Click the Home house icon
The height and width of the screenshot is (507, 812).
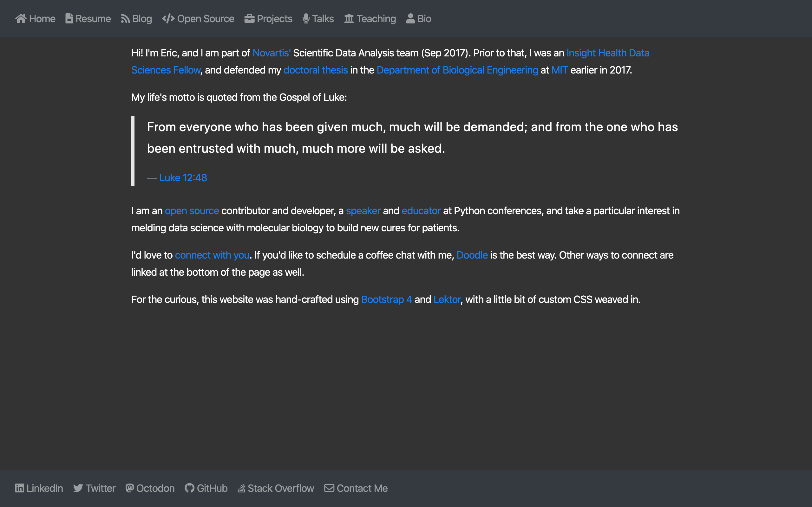click(x=21, y=18)
